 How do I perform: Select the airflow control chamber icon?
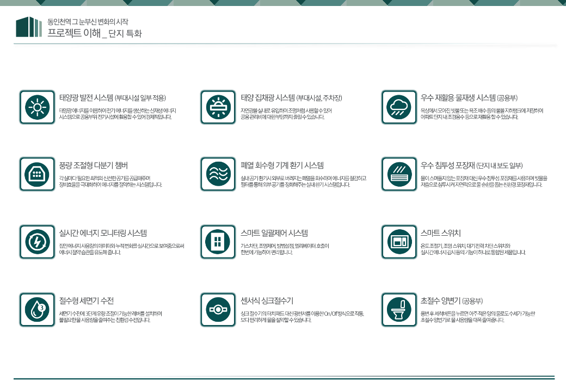(x=37, y=174)
